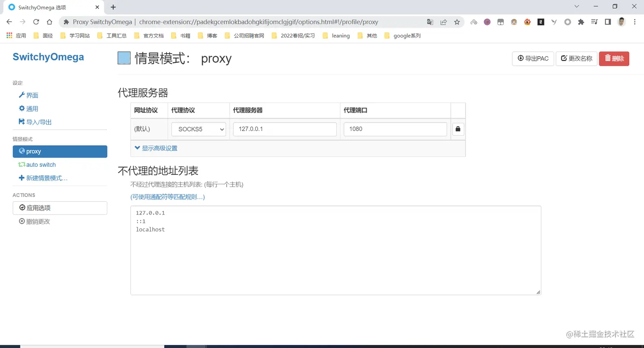The height and width of the screenshot is (348, 644).
Task: Open the wildcard matching rules link
Action: tap(168, 197)
